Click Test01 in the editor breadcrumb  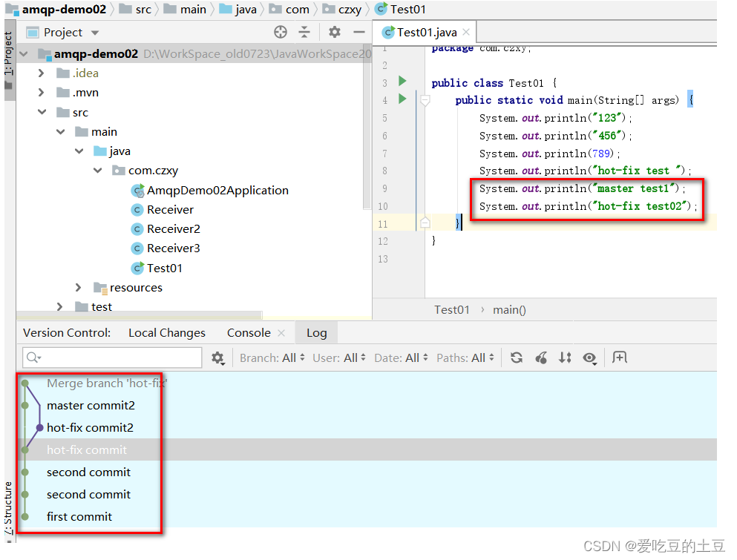click(x=452, y=310)
